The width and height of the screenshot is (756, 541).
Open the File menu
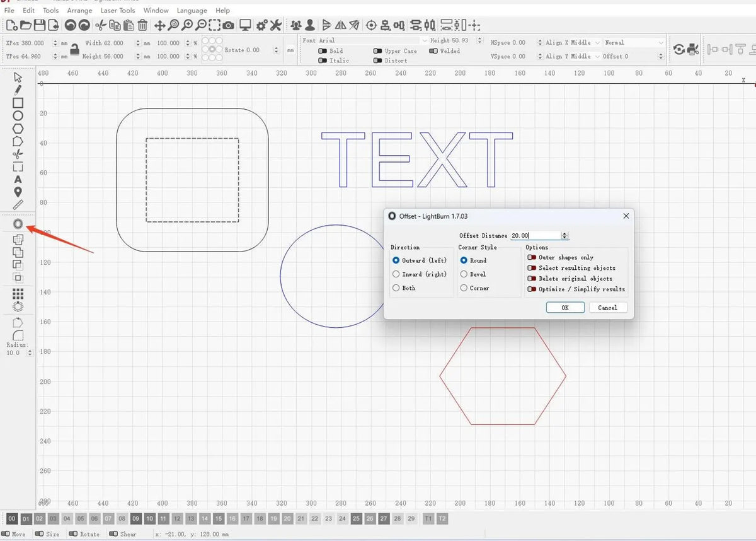click(9, 11)
